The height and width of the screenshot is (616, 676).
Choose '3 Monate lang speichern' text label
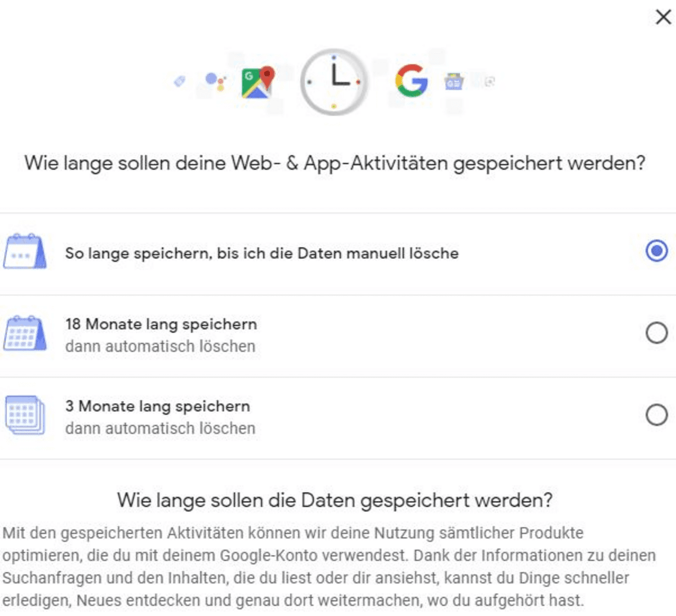pyautogui.click(x=158, y=407)
